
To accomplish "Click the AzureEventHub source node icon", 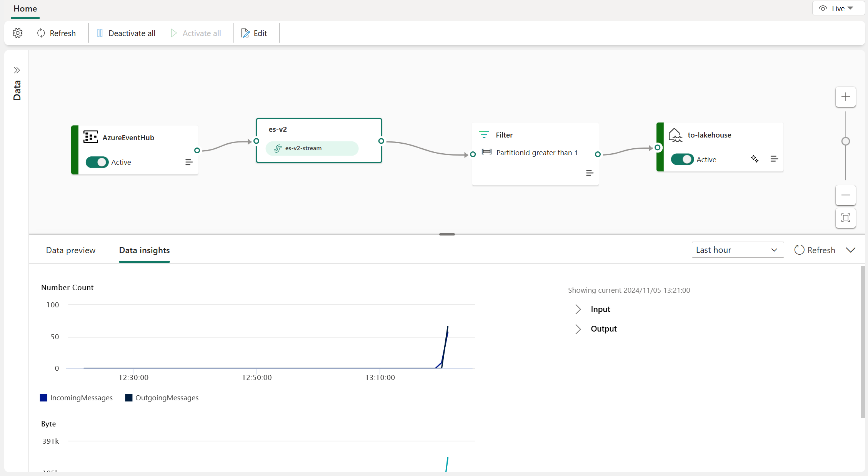I will click(x=90, y=137).
